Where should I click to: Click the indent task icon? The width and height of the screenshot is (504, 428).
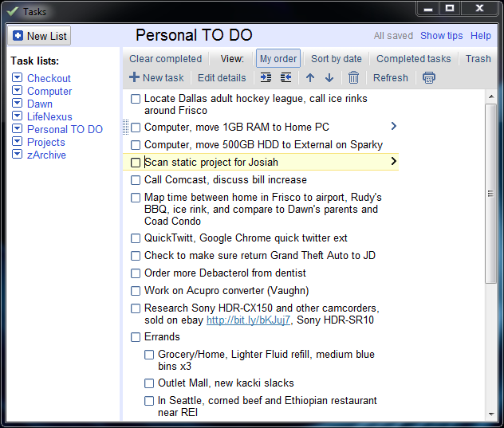coord(266,78)
